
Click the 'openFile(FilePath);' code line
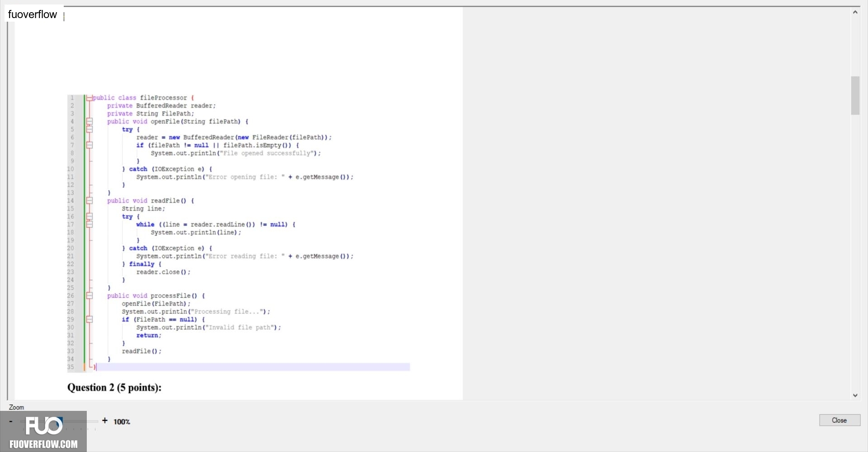click(x=156, y=304)
